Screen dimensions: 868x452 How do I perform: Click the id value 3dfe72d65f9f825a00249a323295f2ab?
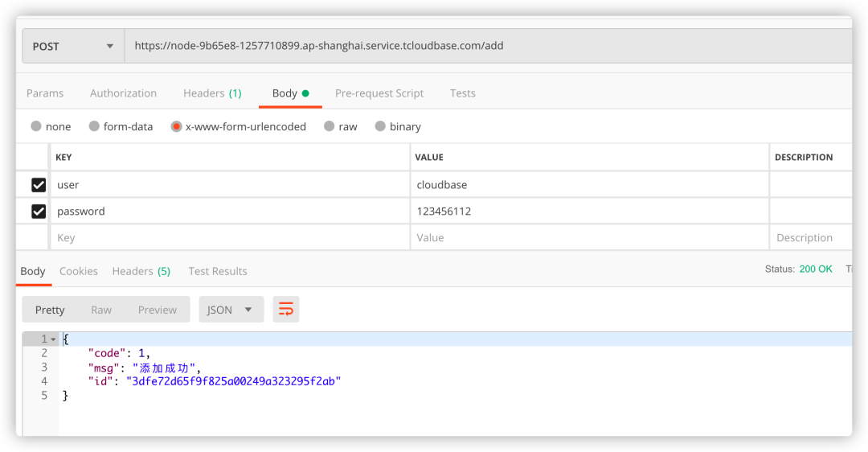234,381
